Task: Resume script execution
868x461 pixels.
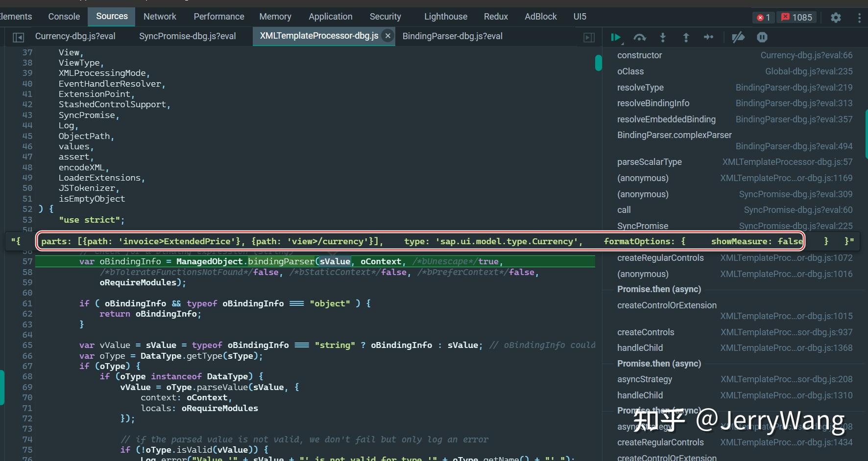Action: pyautogui.click(x=616, y=37)
